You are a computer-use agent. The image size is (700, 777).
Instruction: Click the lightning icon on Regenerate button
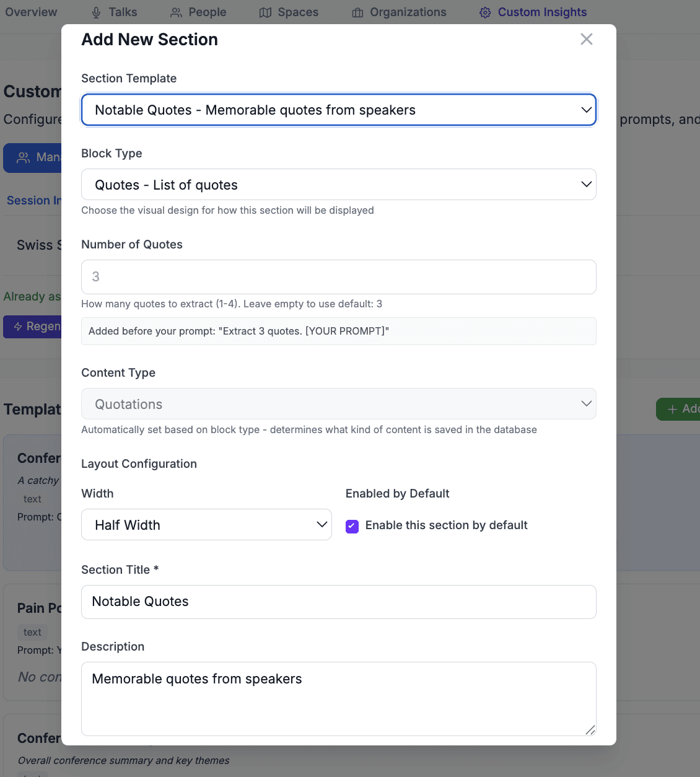[x=18, y=327]
